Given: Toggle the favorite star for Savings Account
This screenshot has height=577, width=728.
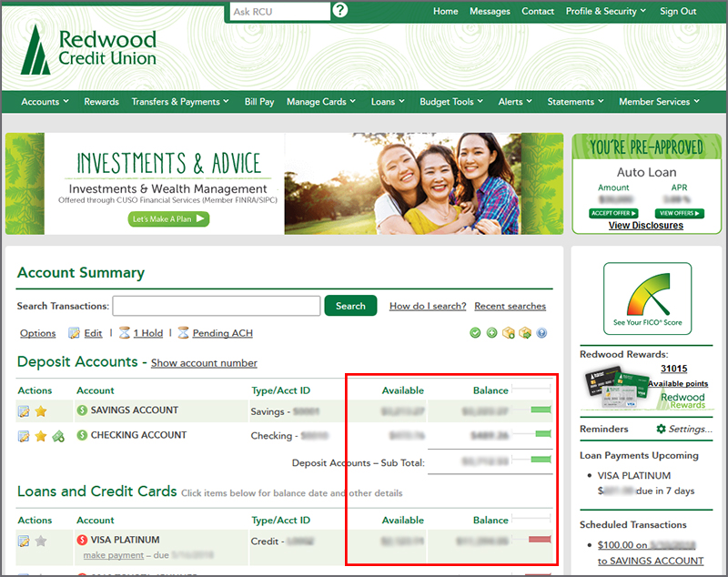Looking at the screenshot, I should 41,410.
